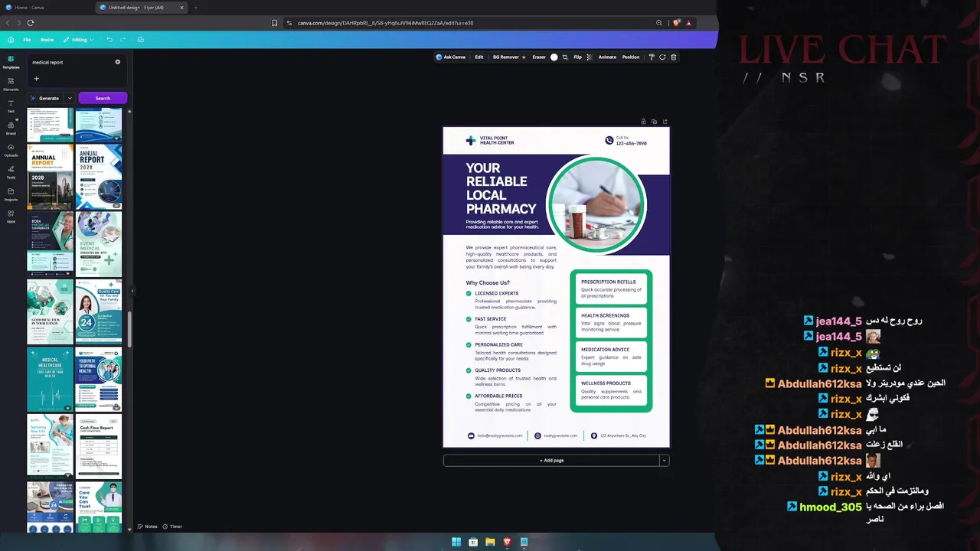Screen dimensions: 980x551
Task: Open Timer at the bottom bar
Action: tap(172, 527)
